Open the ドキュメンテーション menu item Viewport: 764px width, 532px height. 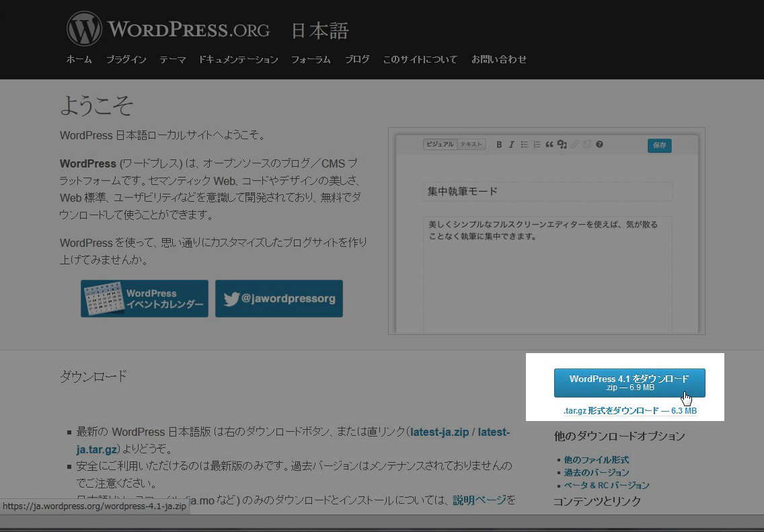point(238,59)
